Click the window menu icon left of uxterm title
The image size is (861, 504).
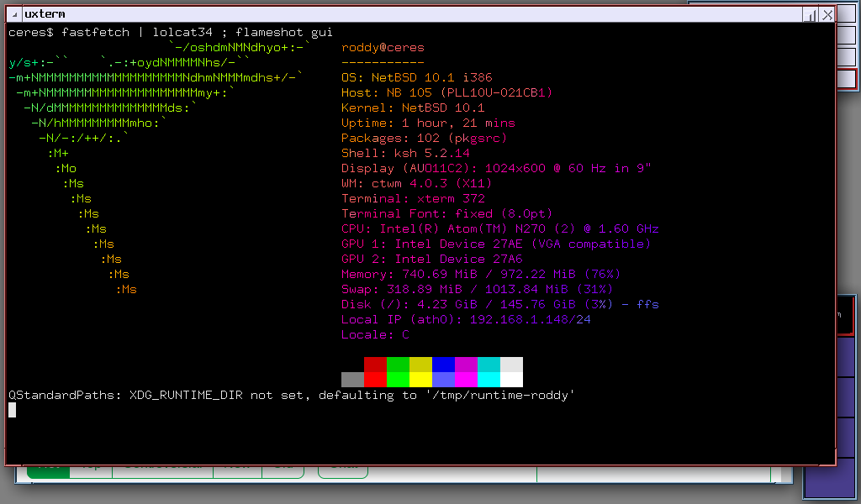tap(13, 14)
